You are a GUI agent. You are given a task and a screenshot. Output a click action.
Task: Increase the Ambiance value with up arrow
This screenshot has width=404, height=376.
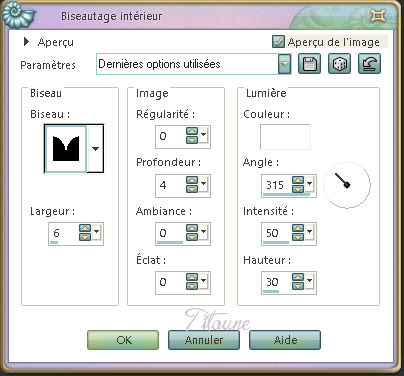click(192, 229)
